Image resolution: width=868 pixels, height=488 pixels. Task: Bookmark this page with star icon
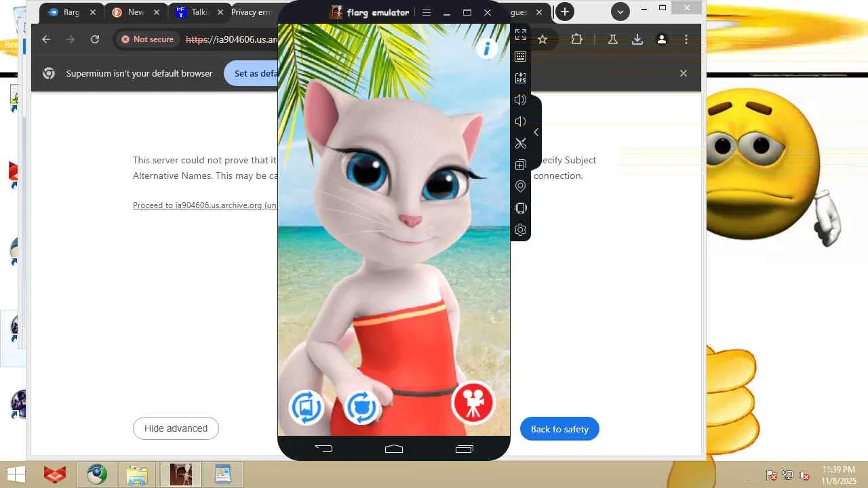(542, 39)
